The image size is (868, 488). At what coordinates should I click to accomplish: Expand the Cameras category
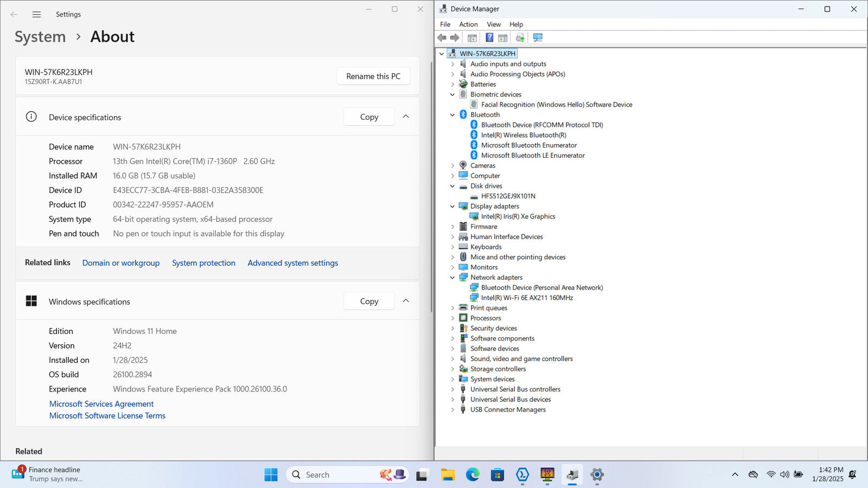[x=452, y=165]
